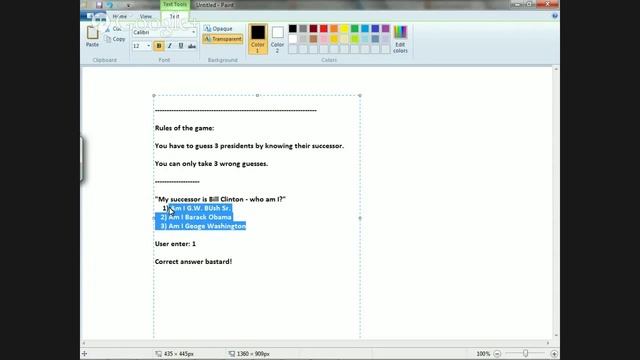Switch to the Home ribbon tab
640x360 pixels.
[120, 16]
